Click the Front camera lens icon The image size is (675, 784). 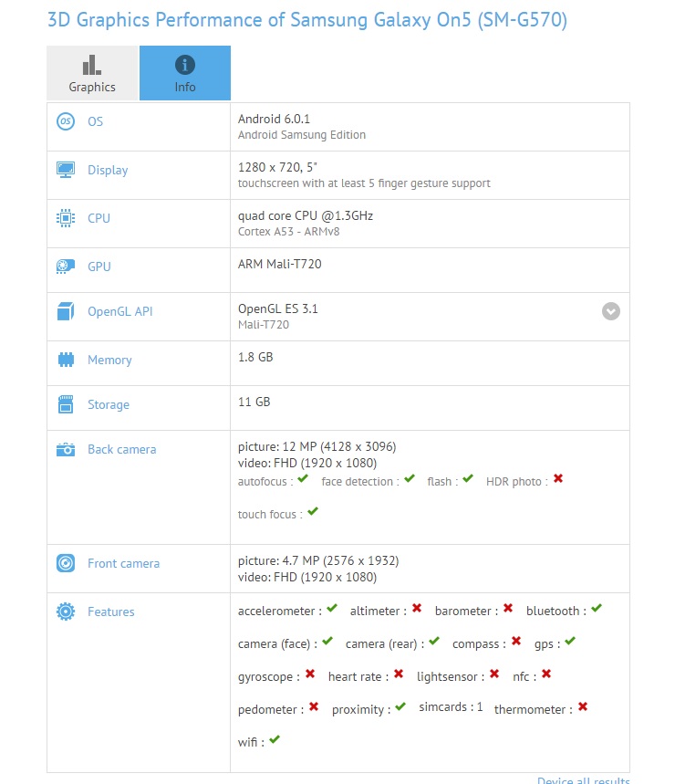[x=66, y=563]
